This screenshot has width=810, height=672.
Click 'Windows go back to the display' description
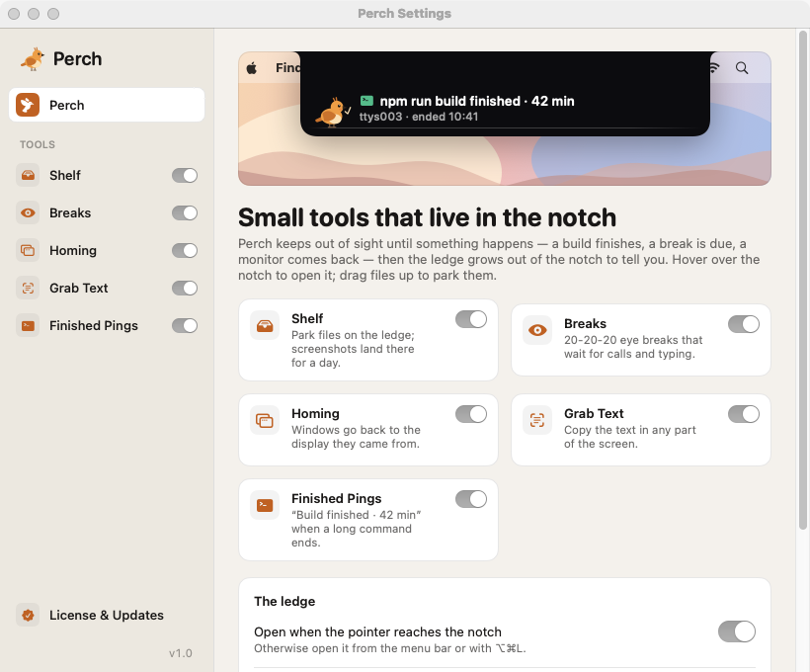coord(356,437)
